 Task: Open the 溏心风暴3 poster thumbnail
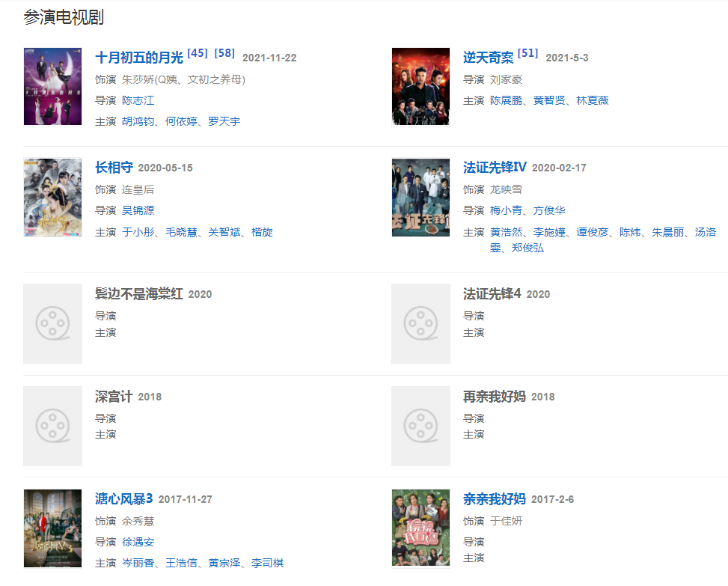[52, 528]
